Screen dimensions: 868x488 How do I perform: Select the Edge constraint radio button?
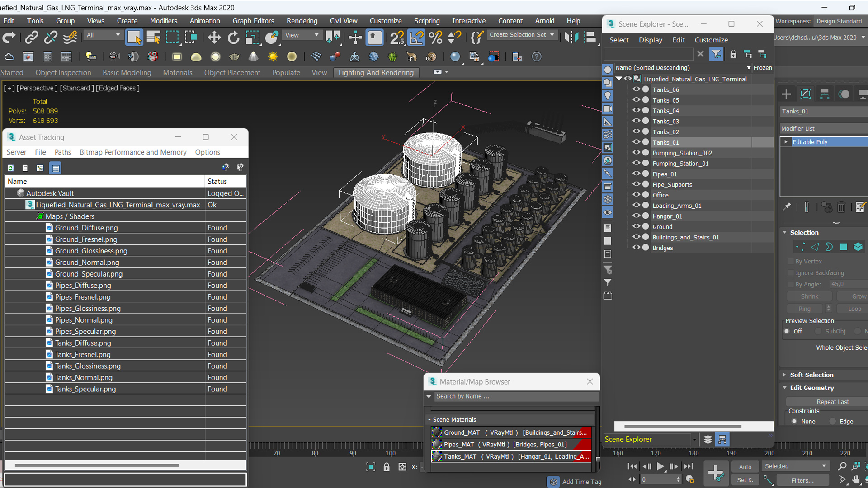click(x=833, y=422)
